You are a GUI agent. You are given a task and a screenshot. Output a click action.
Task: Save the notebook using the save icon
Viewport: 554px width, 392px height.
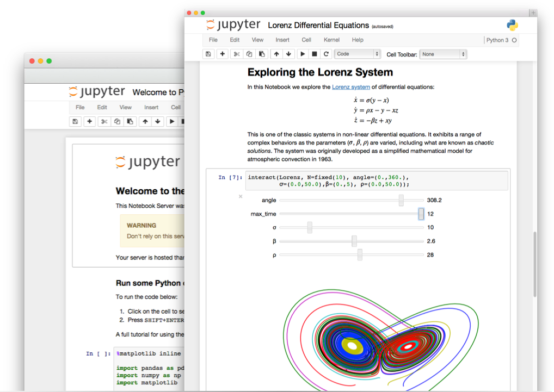[x=208, y=54]
